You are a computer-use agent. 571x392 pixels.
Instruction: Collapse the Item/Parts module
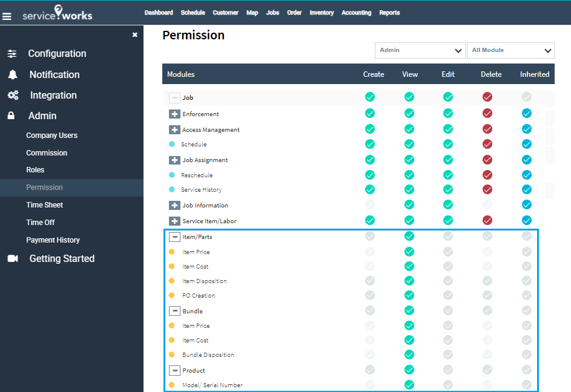[x=174, y=237]
